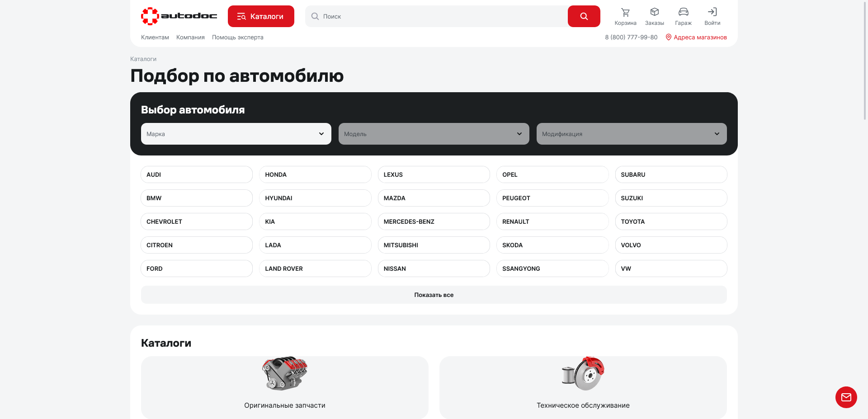Choose TOYOTA from the brand list
This screenshot has width=868, height=419.
[x=671, y=221]
